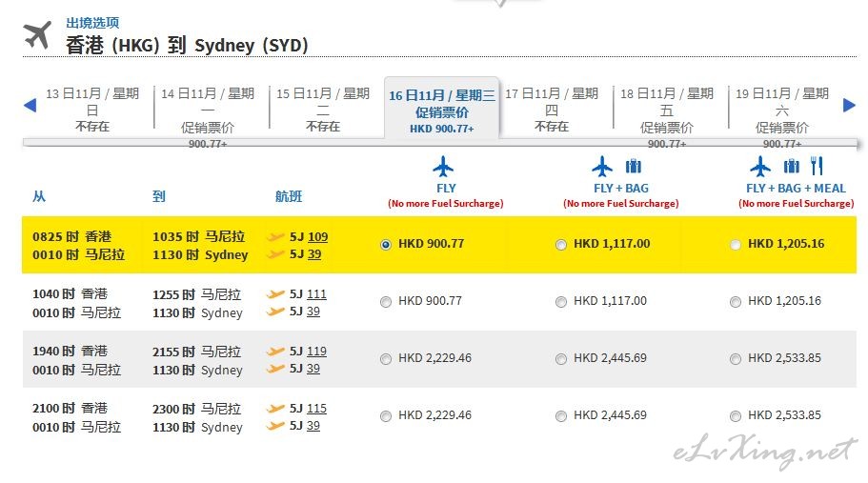Open flight number 5J 111 link
This screenshot has width=868, height=483.
[x=316, y=294]
